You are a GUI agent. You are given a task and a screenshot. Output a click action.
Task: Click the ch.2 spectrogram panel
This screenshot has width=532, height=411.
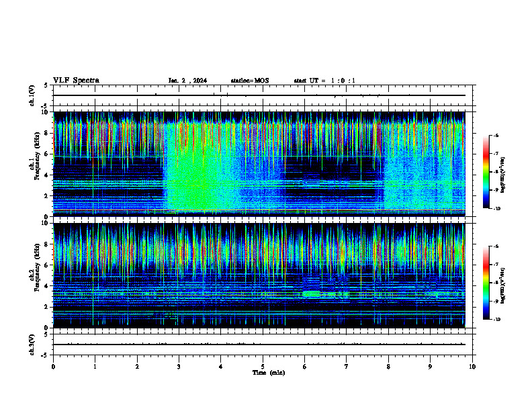(x=259, y=275)
